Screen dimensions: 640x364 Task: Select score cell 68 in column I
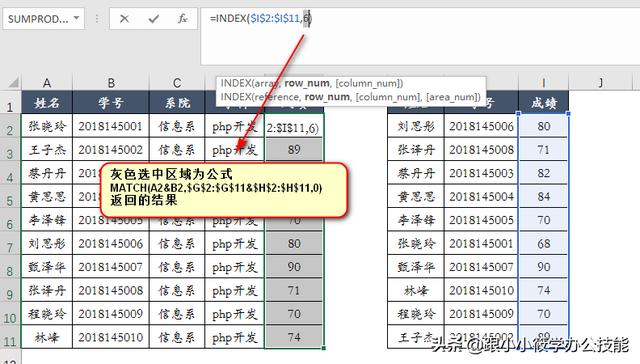click(x=543, y=244)
